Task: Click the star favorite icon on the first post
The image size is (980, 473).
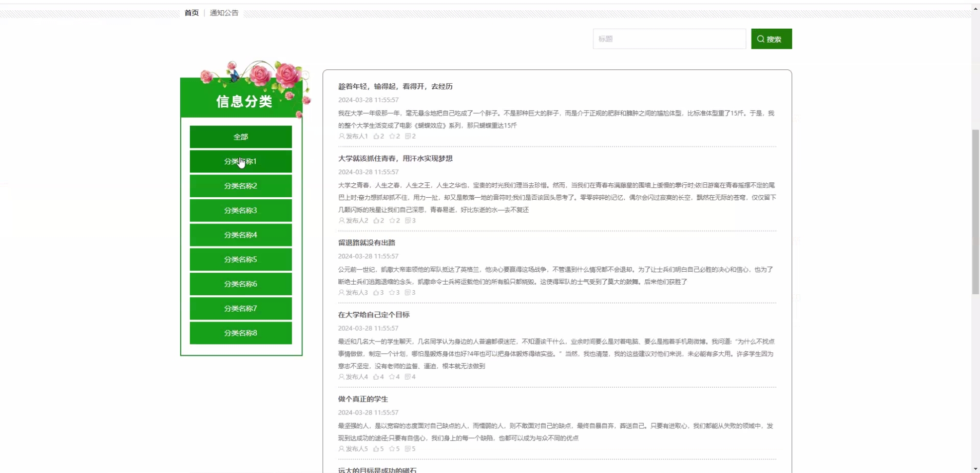Action: pyautogui.click(x=392, y=136)
